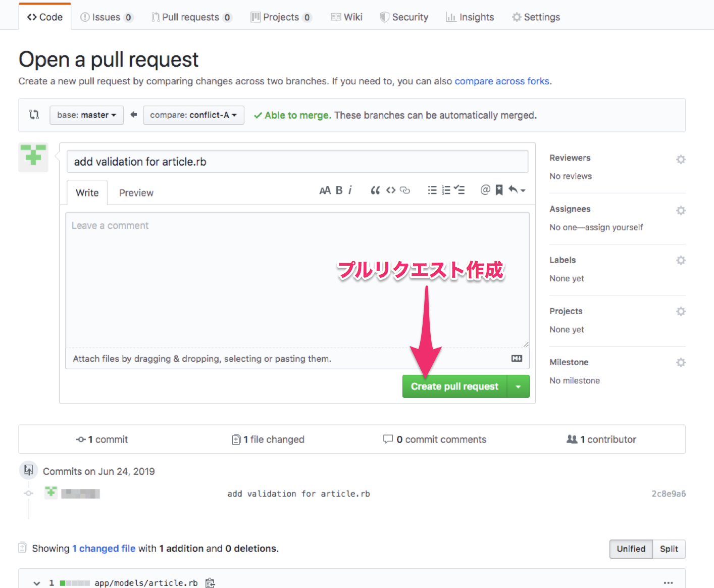Switch to the Preview tab
Image resolution: width=714 pixels, height=588 pixels.
click(136, 193)
